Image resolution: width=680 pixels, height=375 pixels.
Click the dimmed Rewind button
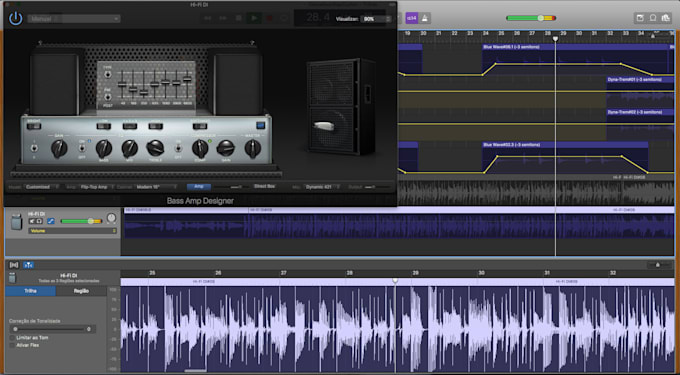[x=208, y=18]
